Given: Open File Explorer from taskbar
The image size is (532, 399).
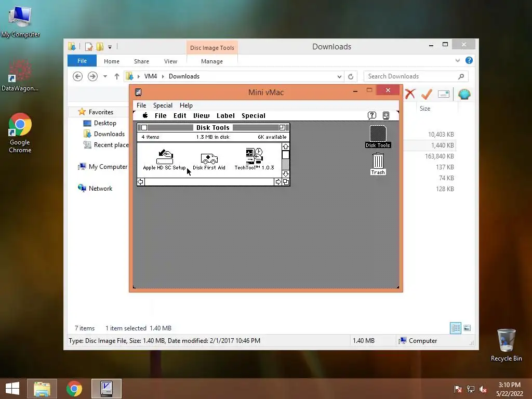Looking at the screenshot, I should 42,389.
